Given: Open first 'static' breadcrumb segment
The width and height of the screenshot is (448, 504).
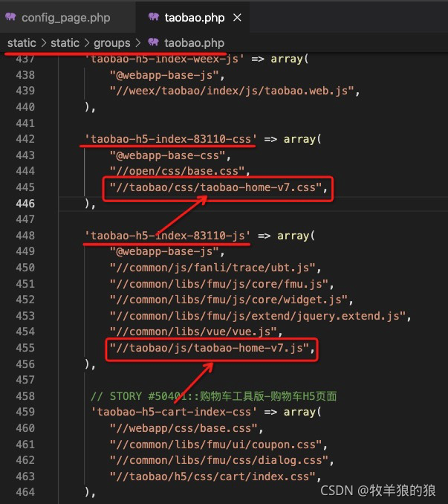Looking at the screenshot, I should tap(22, 43).
